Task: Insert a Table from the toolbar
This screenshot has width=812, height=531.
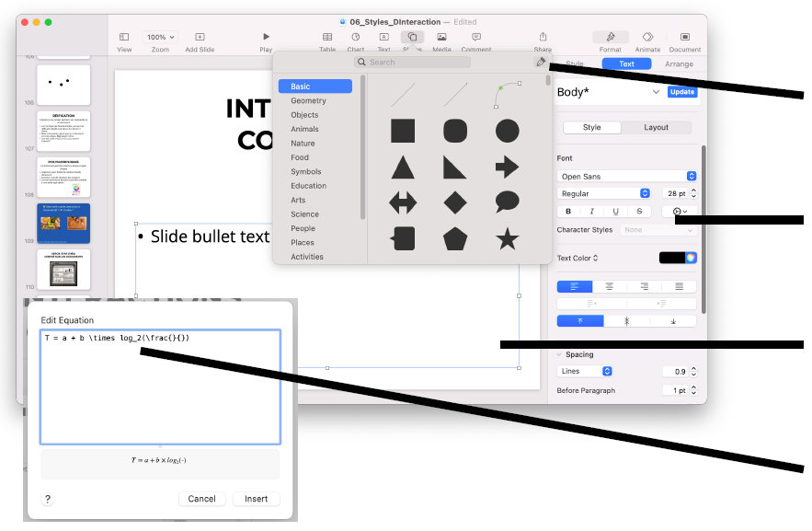Action: (327, 38)
